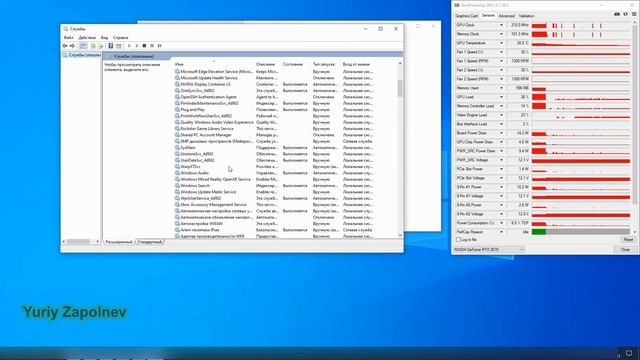The image size is (640, 360).
Task: Click the left pane horizontal scrollbar
Action: tap(81, 242)
